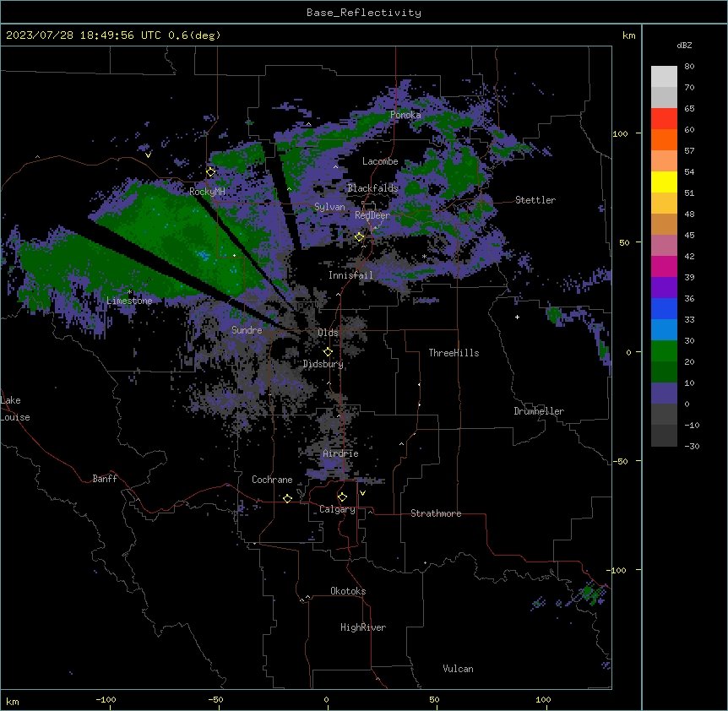This screenshot has height=711, width=728.
Task: Click the Ponoka city label
Action: [405, 115]
